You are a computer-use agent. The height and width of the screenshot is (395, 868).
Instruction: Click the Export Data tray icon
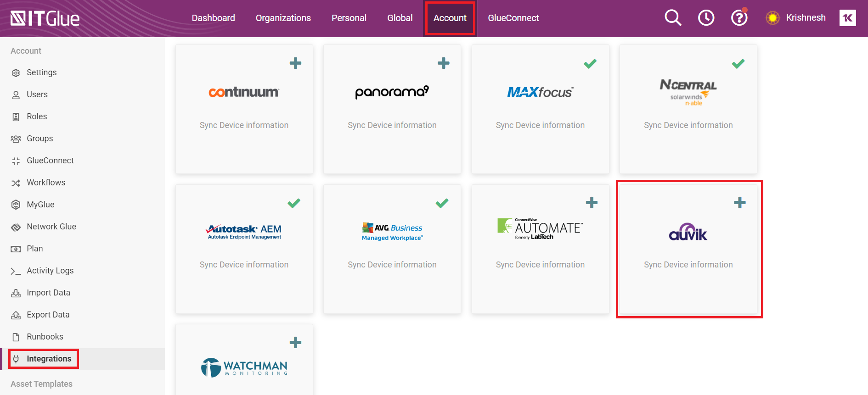(16, 315)
